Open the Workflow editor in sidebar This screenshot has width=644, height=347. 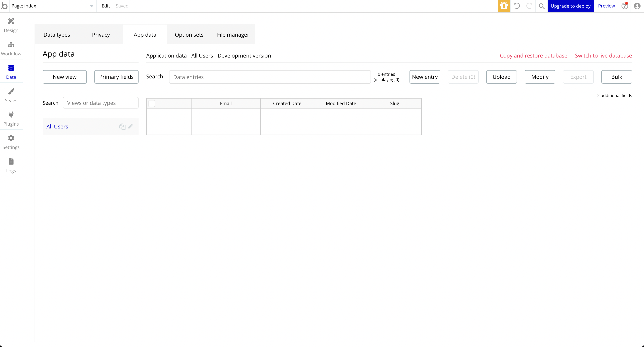(11, 49)
